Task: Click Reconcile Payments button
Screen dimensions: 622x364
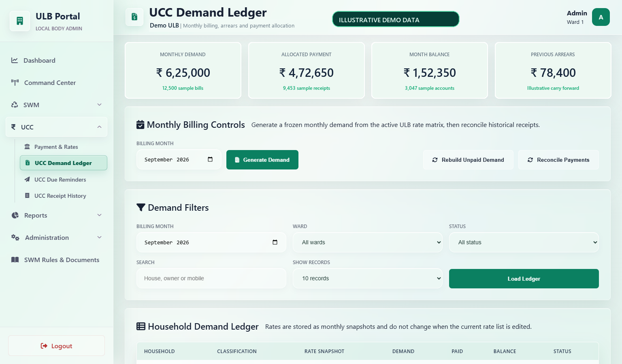Action: coord(558,160)
